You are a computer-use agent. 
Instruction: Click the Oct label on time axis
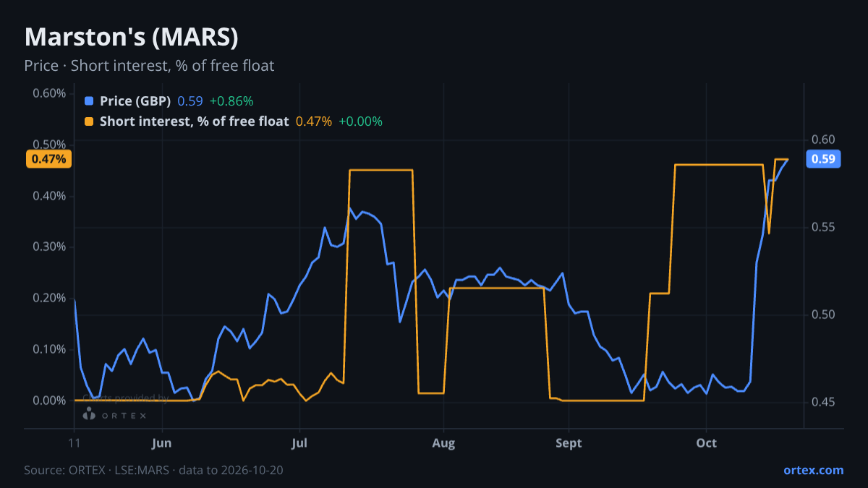tap(706, 443)
